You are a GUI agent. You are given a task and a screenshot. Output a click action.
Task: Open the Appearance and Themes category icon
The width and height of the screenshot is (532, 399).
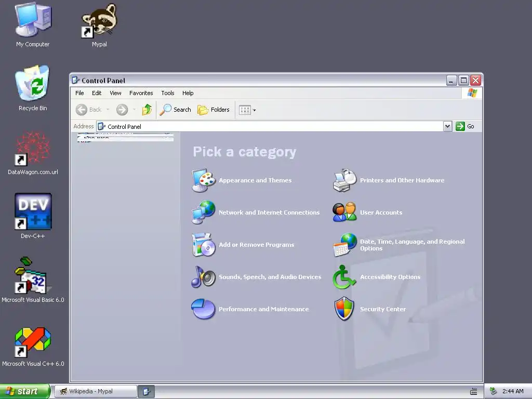tap(203, 180)
